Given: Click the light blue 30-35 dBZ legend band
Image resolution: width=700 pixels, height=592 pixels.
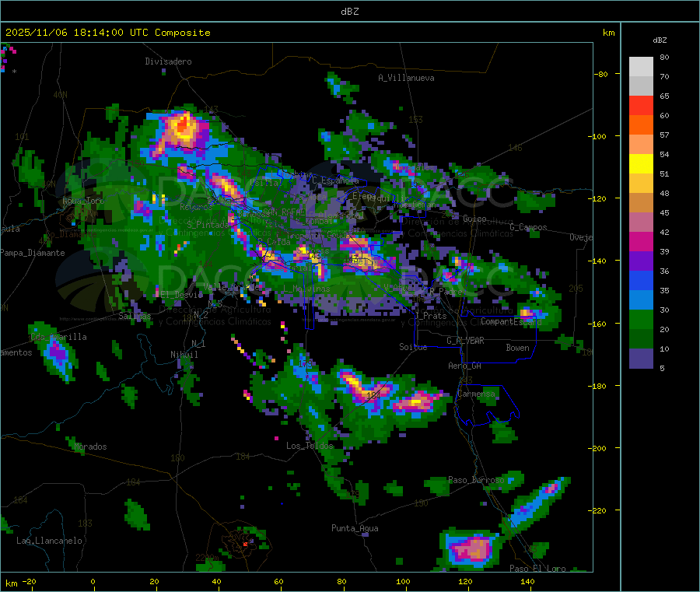Looking at the screenshot, I should coord(641,300).
